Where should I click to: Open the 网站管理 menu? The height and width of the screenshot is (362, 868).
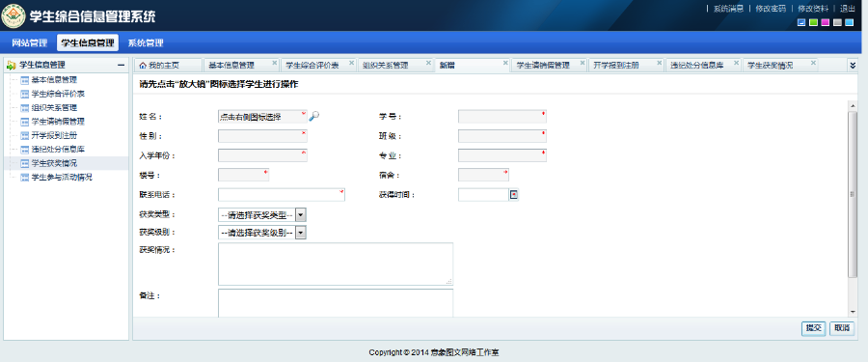tap(30, 42)
